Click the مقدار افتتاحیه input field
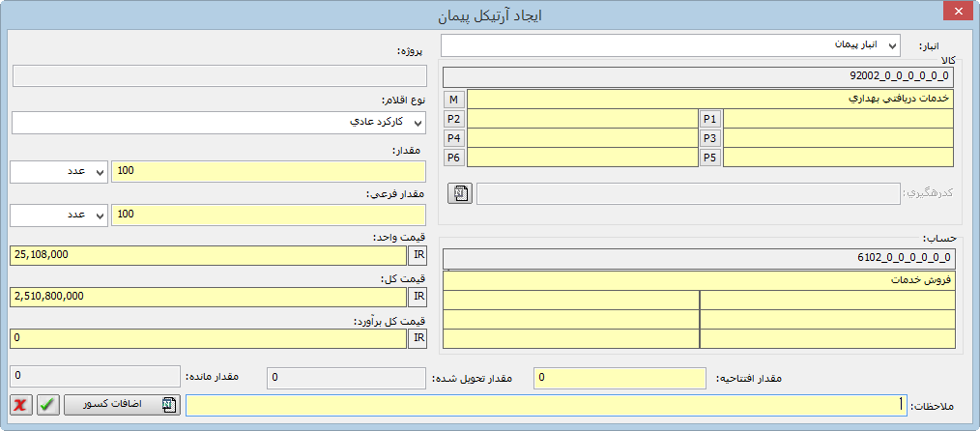Image resolution: width=980 pixels, height=431 pixels. (x=620, y=377)
